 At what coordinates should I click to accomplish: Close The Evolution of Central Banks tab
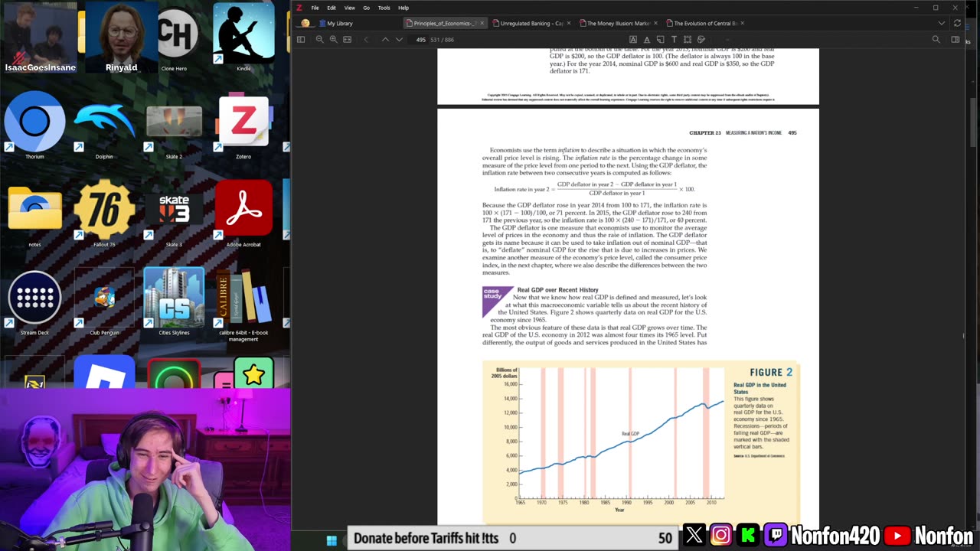pos(743,24)
